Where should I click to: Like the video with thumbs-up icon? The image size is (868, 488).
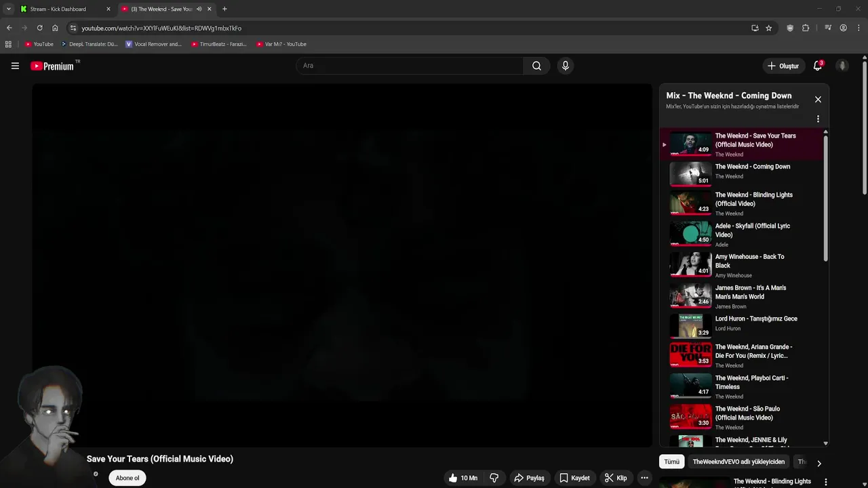pyautogui.click(x=462, y=478)
